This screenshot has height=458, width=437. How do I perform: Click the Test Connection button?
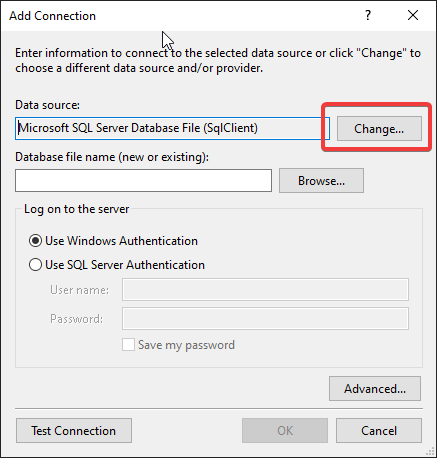[74, 431]
